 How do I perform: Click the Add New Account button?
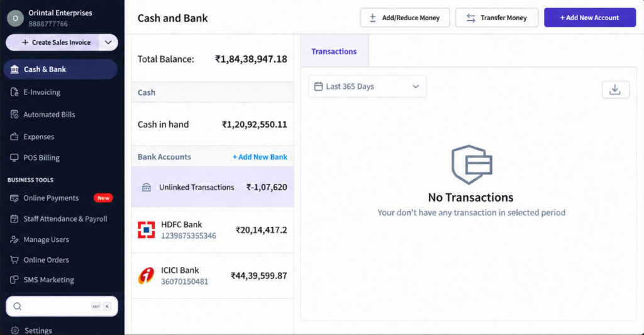[x=590, y=18]
